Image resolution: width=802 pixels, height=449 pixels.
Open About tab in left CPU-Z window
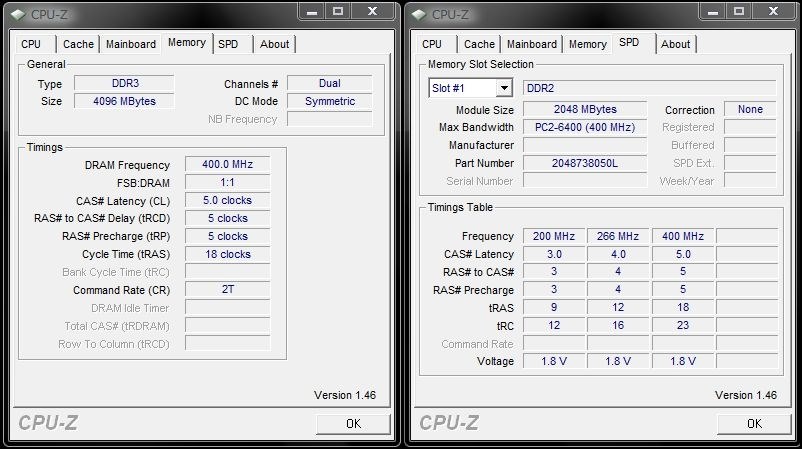click(274, 44)
